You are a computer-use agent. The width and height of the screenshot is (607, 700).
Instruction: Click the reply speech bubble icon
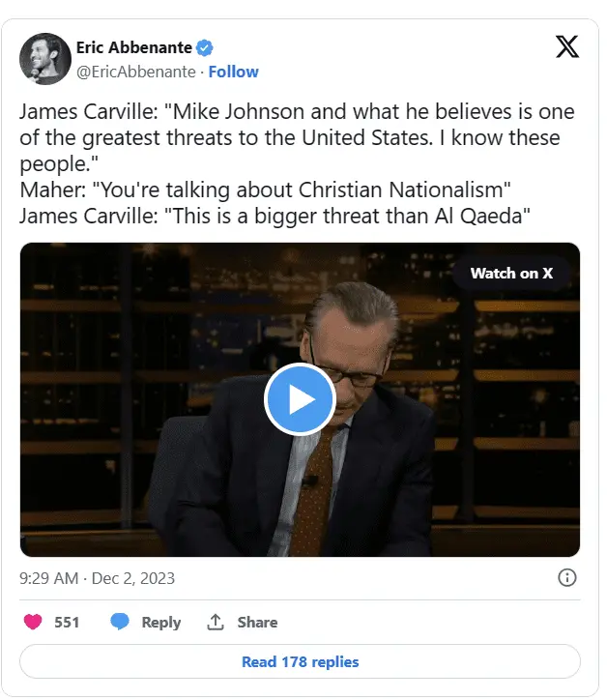[120, 622]
